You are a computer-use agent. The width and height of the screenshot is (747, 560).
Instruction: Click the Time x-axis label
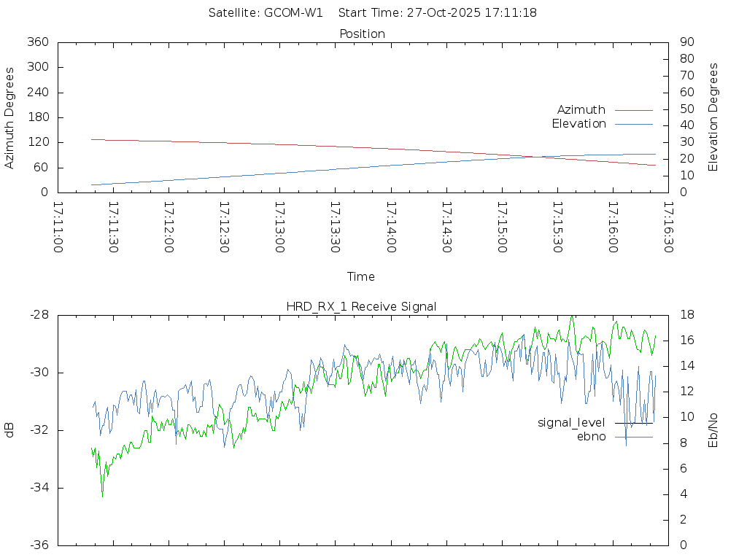tap(361, 277)
